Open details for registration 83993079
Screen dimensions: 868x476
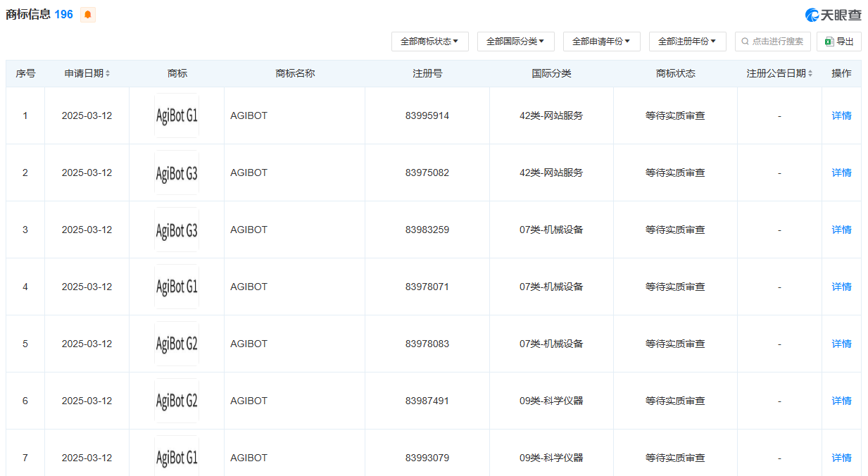tap(841, 458)
